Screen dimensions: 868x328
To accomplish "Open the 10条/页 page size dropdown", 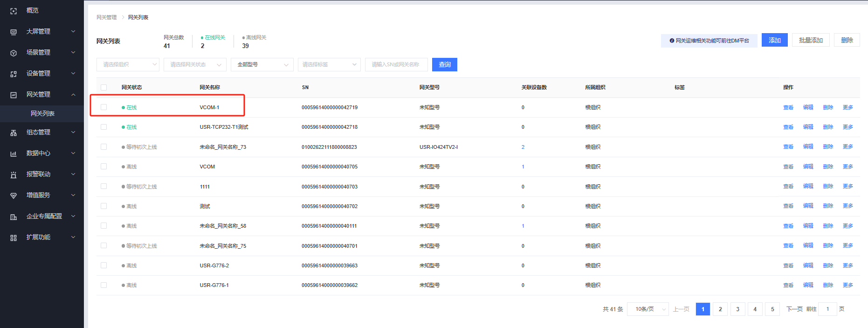I will (648, 309).
